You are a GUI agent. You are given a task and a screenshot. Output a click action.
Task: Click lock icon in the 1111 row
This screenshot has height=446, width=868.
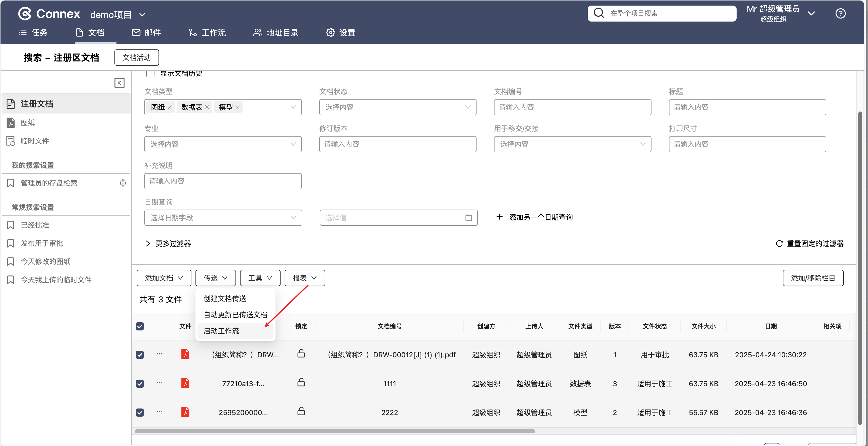(301, 383)
